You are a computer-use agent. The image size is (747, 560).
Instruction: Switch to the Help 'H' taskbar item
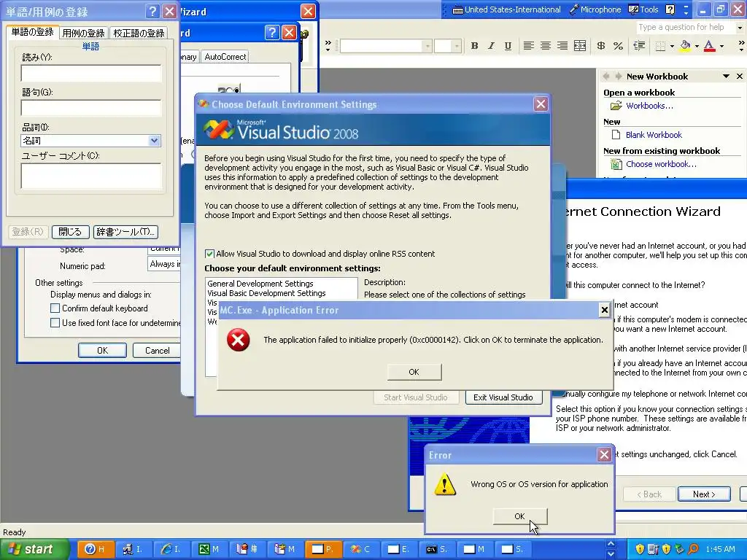[95, 549]
